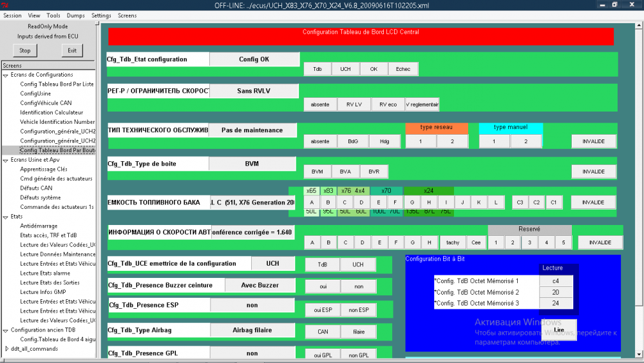Click the Cee speed button
Image resolution: width=644 pixels, height=363 pixels.
[x=476, y=242]
